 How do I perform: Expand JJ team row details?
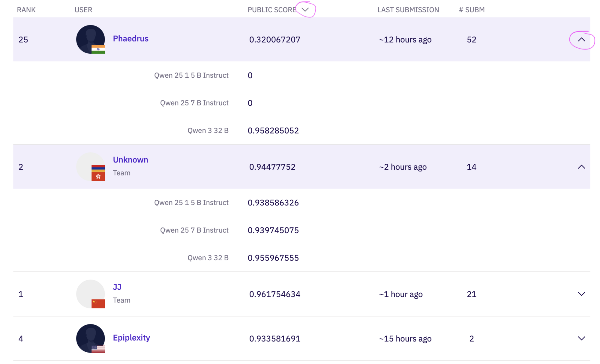pyautogui.click(x=581, y=294)
